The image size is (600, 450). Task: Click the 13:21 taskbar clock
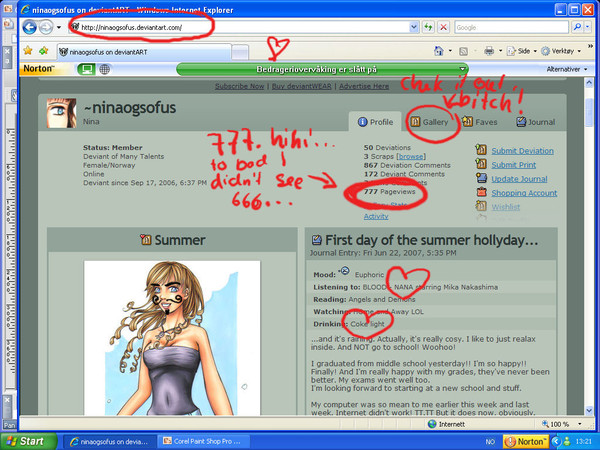pyautogui.click(x=585, y=442)
